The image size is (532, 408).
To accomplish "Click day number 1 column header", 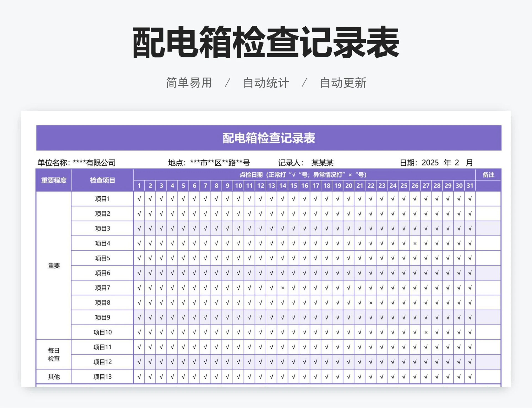I will pos(139,186).
